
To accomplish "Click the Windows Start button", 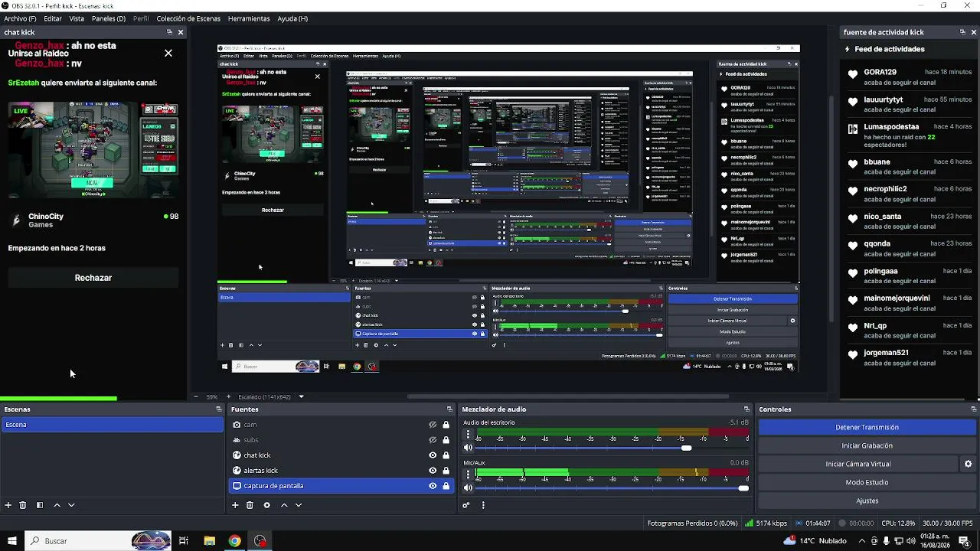I will [x=11, y=541].
